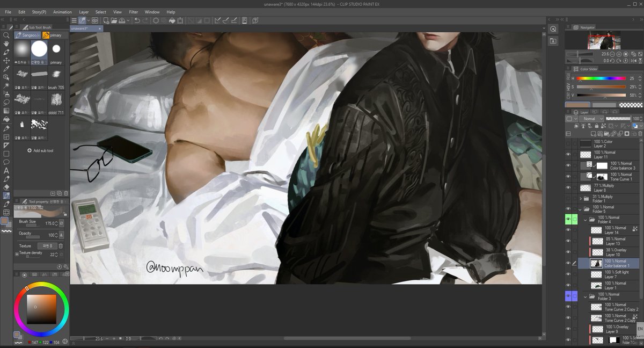Click the color wheel square picker
This screenshot has height=348, width=644.
point(41,308)
